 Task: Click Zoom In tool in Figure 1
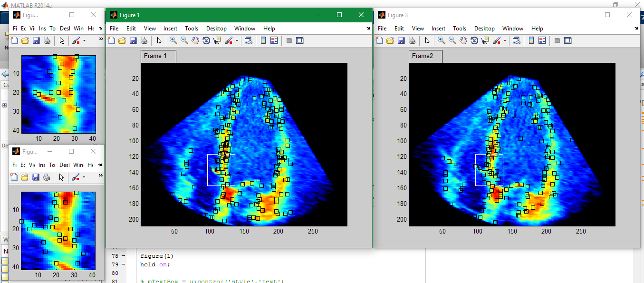tap(173, 41)
